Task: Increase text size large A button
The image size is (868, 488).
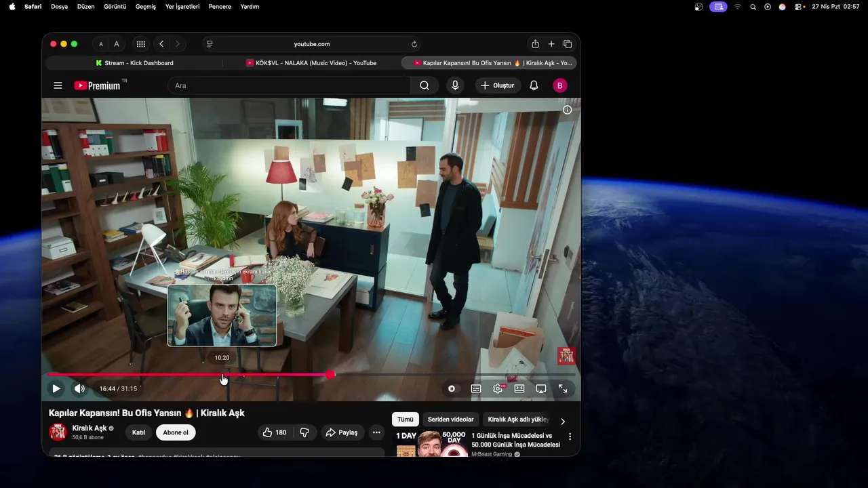Action: [117, 44]
